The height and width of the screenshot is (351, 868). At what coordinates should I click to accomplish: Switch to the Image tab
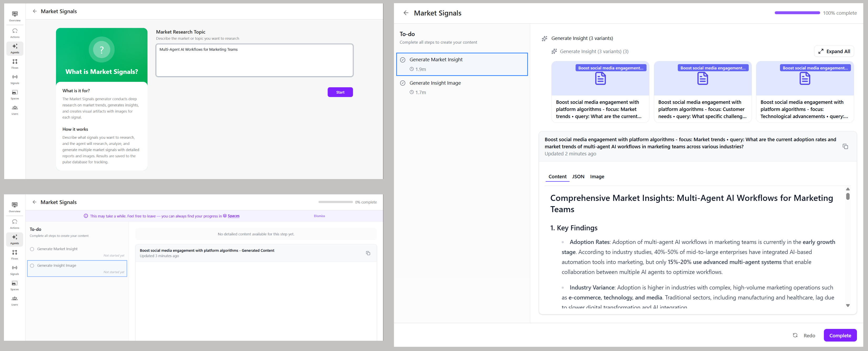(597, 177)
